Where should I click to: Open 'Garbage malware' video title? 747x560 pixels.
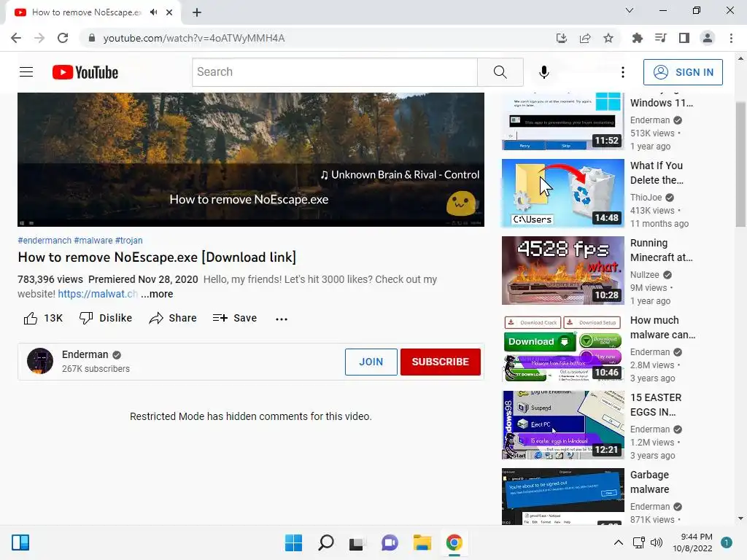click(x=649, y=482)
